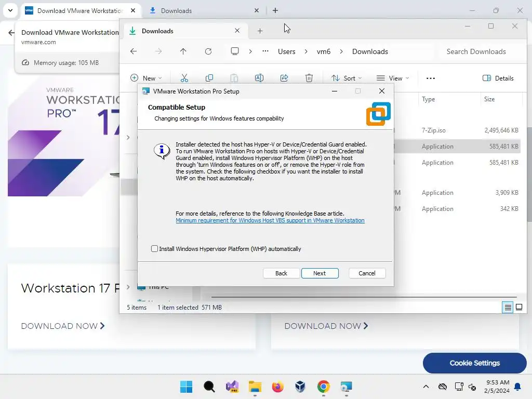Select Downloads in the address breadcrumb
532x399 pixels.
[x=370, y=51]
